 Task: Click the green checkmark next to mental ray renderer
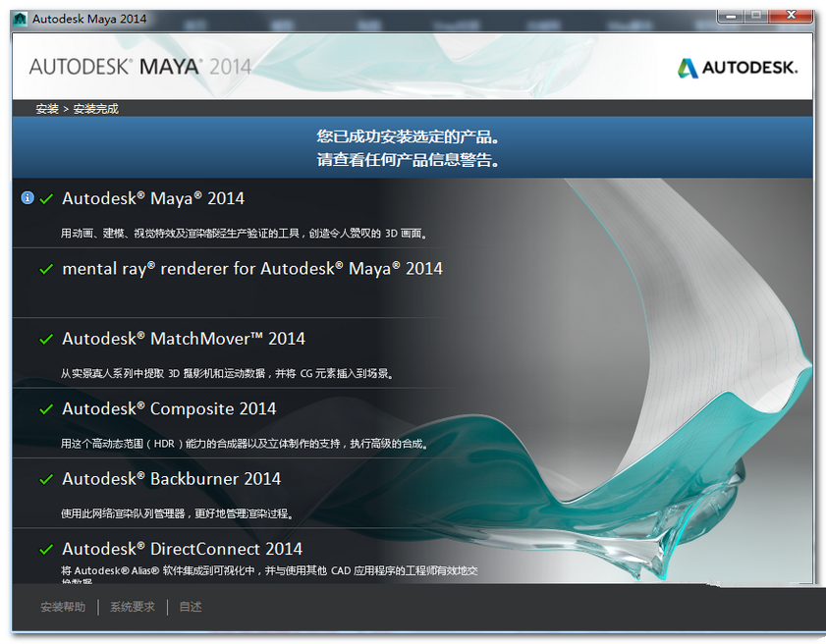coord(46,269)
